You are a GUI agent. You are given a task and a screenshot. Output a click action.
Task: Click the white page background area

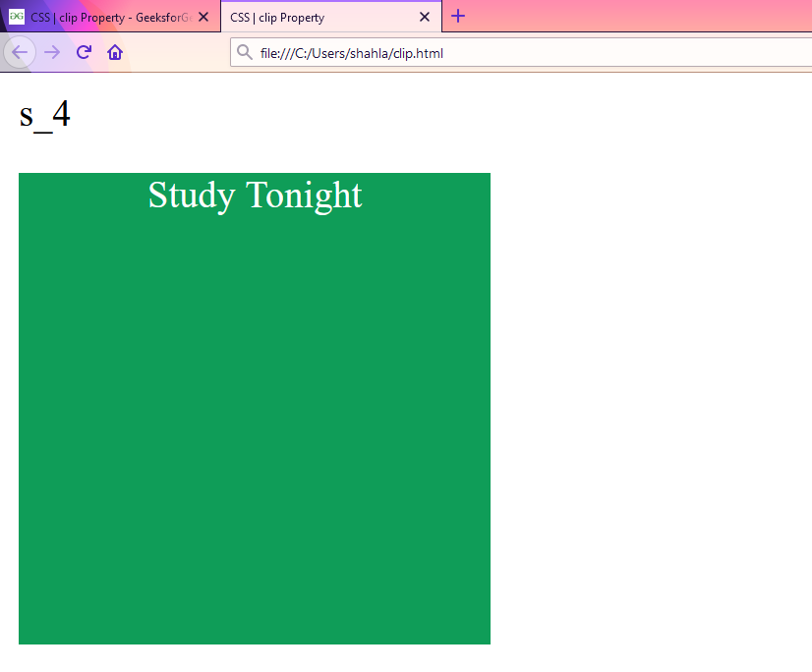pyautogui.click(x=649, y=393)
